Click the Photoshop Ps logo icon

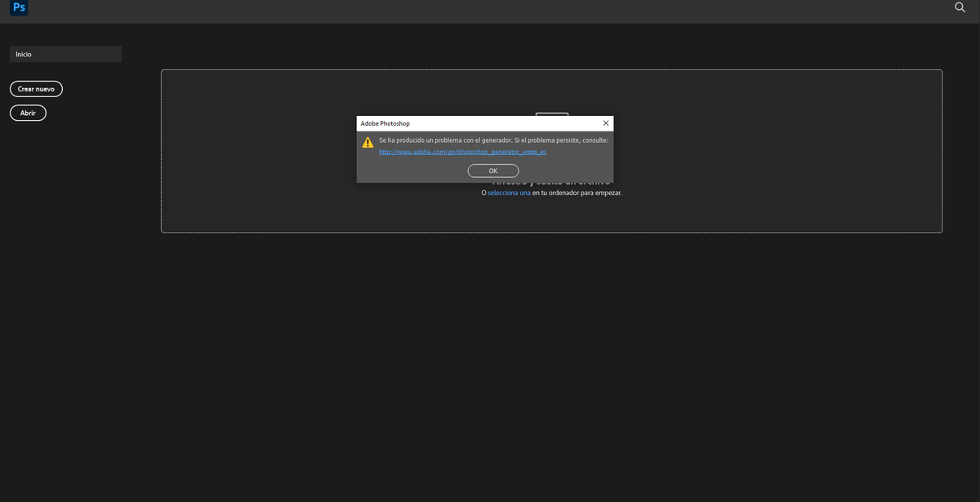19,8
